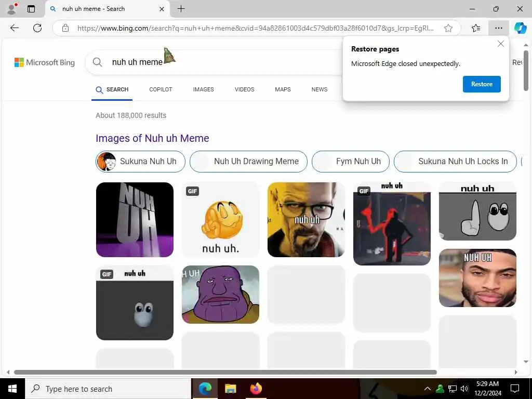The height and width of the screenshot is (399, 532).
Task: Open the 3D NUH UH text image
Action: [x=135, y=220]
